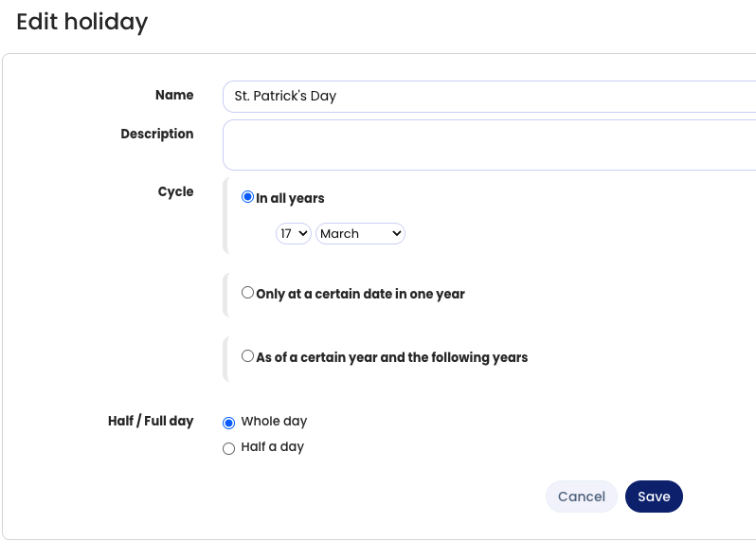Click the 'Half / Full day' label

coord(151,421)
